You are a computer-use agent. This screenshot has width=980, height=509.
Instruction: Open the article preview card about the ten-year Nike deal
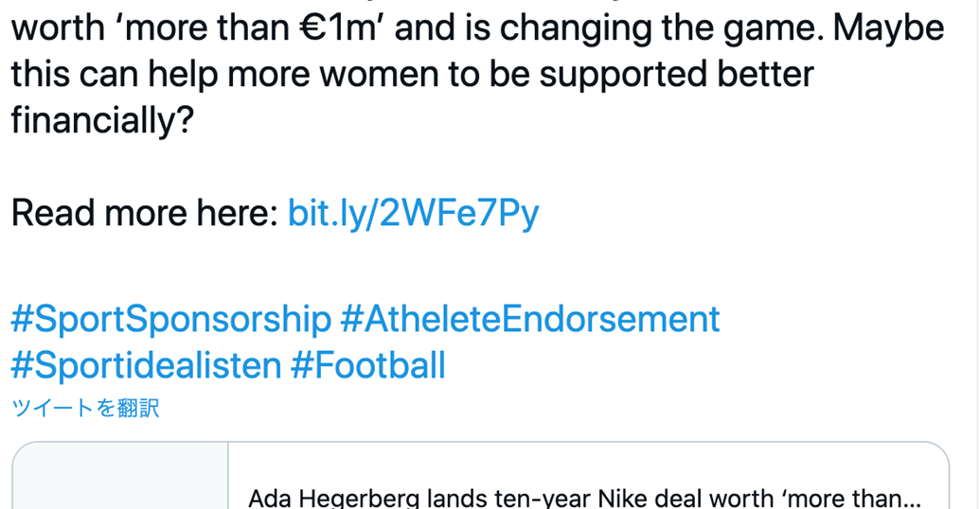(481, 476)
